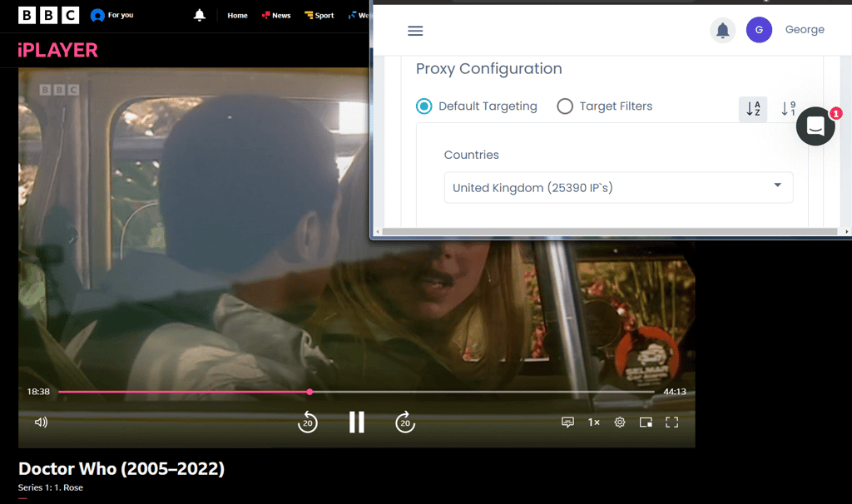852x504 pixels.
Task: Open the hamburger menu in proxy dashboard
Action: pyautogui.click(x=415, y=31)
